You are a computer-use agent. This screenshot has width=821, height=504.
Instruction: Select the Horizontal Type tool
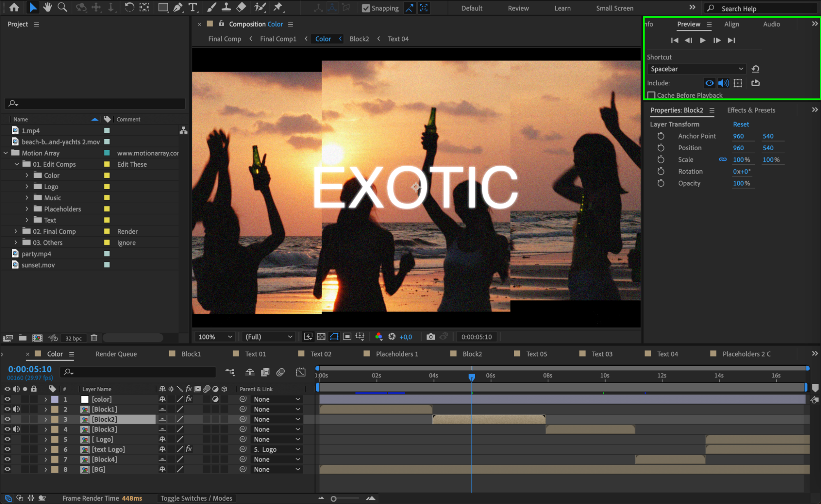pos(192,7)
